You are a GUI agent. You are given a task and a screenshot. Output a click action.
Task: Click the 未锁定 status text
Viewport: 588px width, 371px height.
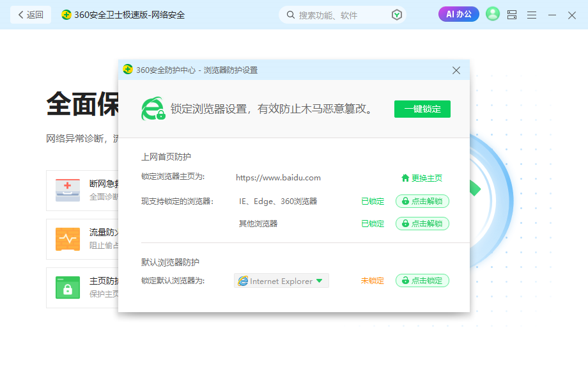click(x=373, y=281)
